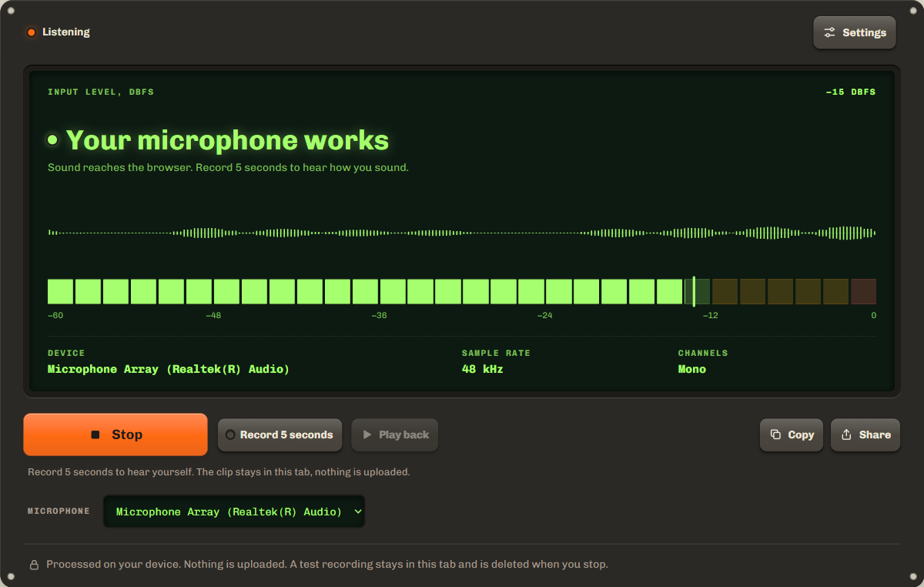Image resolution: width=924 pixels, height=587 pixels.
Task: Click the 'Record 5 seconds to hear yourself' hint
Action: pyautogui.click(x=219, y=471)
